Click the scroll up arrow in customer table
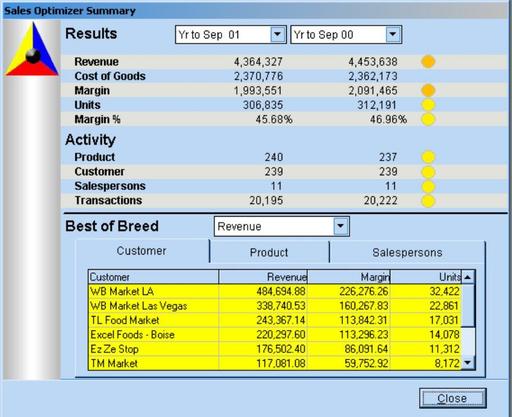The width and height of the screenshot is (512, 417). coord(468,277)
